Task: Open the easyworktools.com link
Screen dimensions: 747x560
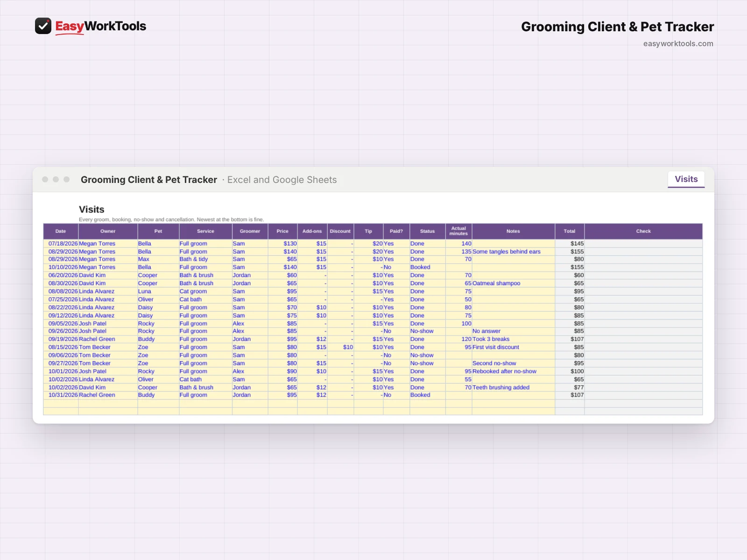Action: [678, 43]
